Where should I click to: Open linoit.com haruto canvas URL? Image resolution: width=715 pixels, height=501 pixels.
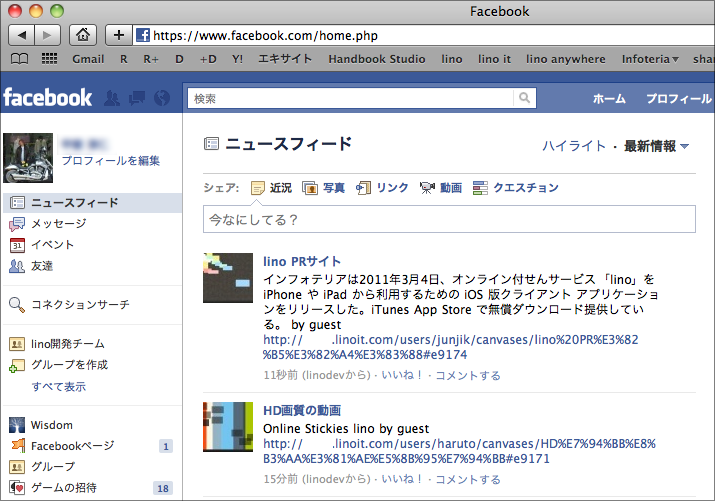[x=459, y=451]
